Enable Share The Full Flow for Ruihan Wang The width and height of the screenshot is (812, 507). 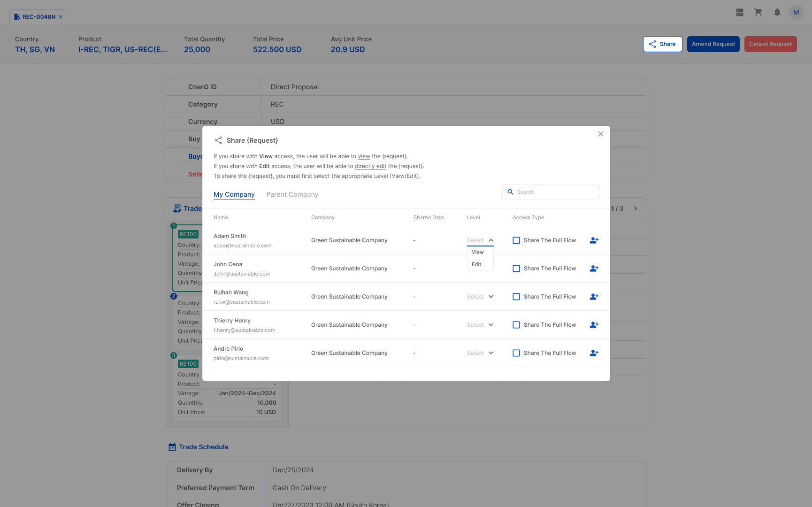tap(516, 296)
